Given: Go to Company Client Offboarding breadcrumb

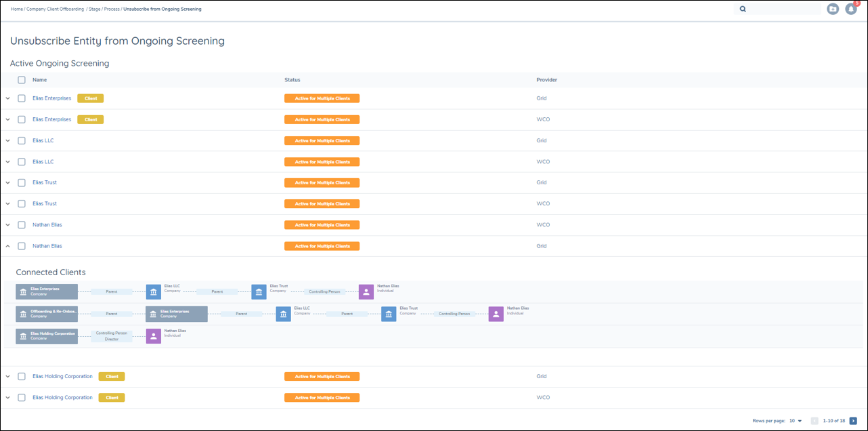Looking at the screenshot, I should (x=55, y=9).
